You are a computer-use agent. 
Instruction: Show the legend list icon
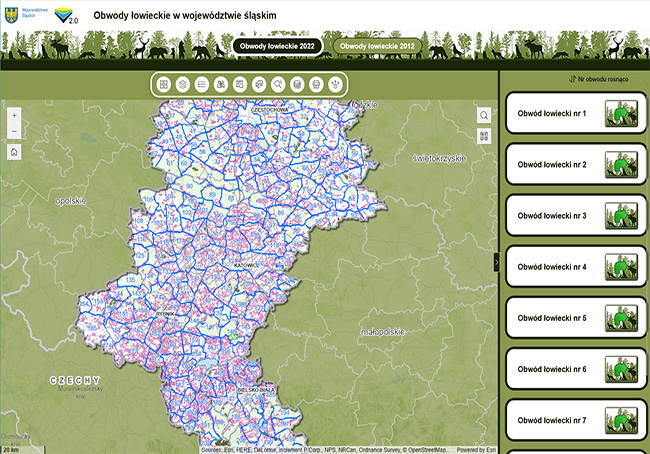[x=202, y=85]
